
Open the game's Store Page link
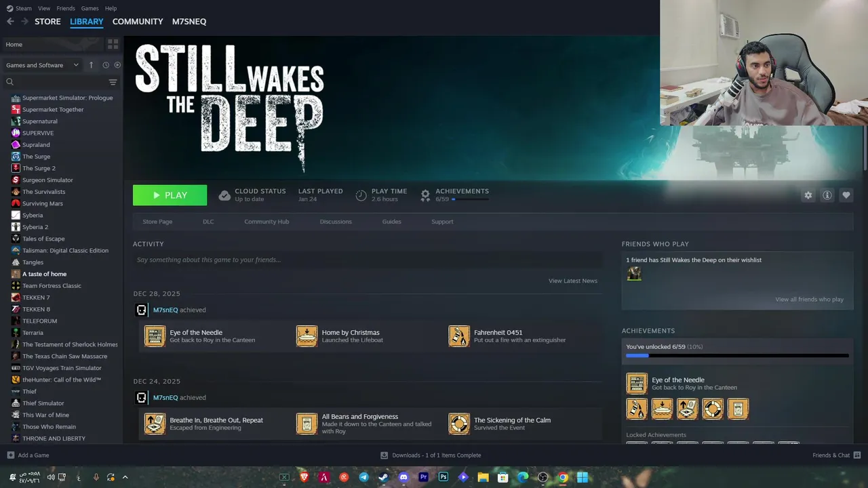157,222
